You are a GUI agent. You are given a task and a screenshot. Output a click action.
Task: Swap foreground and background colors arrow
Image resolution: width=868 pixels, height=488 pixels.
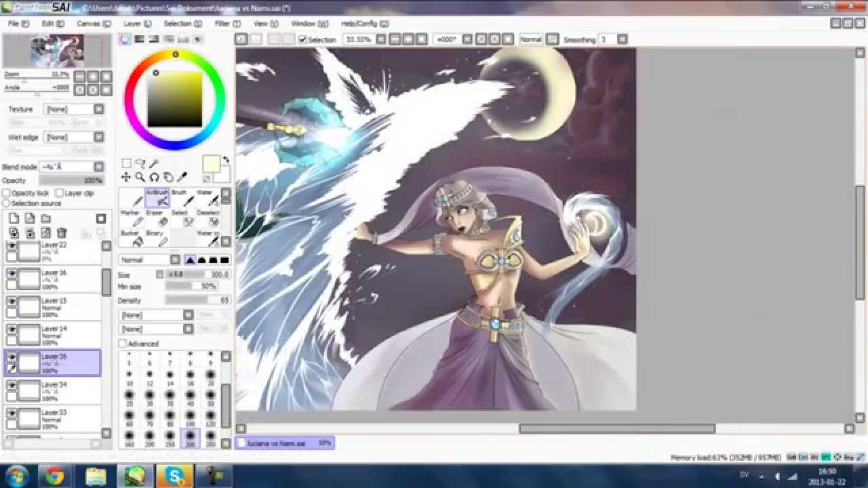(226, 160)
